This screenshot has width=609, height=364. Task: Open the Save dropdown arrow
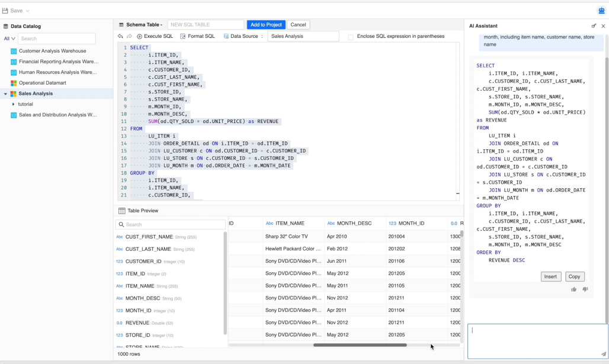(28, 11)
